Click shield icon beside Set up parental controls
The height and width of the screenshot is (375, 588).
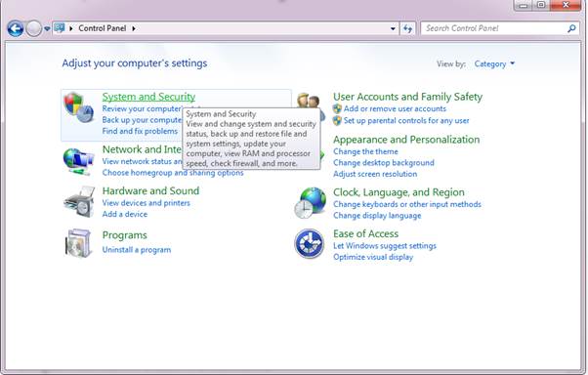pyautogui.click(x=337, y=121)
